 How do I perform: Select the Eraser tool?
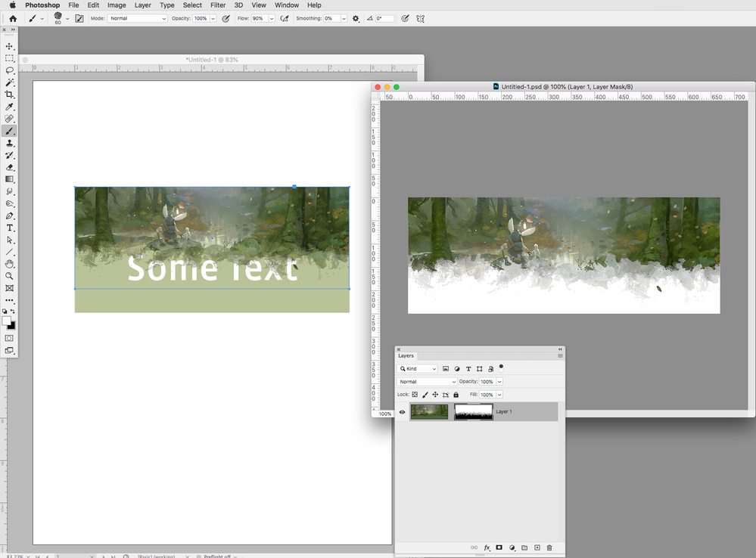[9, 167]
